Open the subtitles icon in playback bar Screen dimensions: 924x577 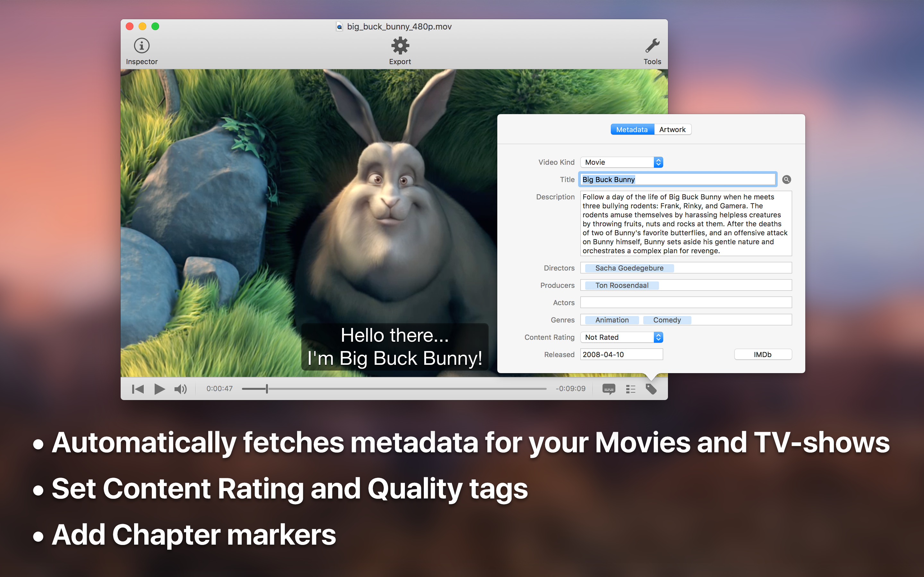609,389
